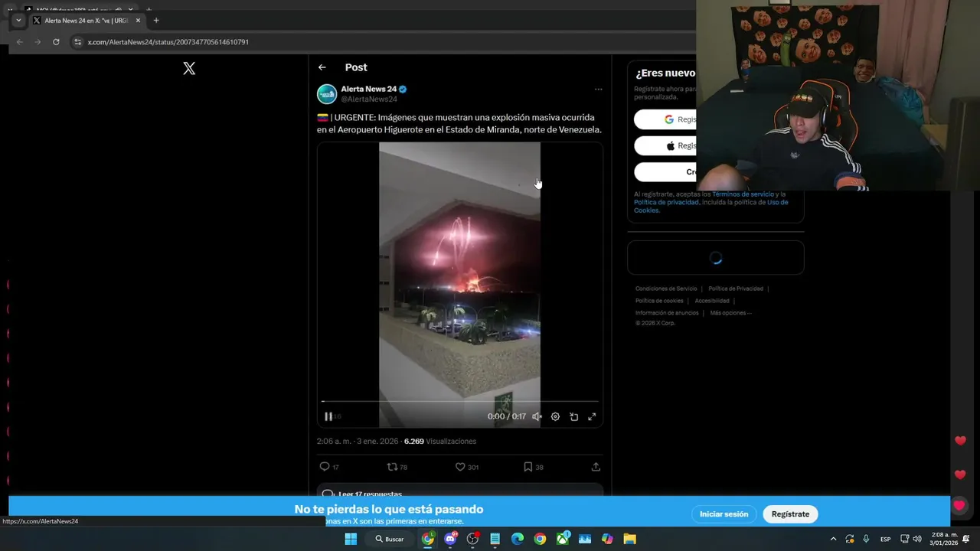Register with Google button
This screenshot has width=980, height=551.
(665, 119)
